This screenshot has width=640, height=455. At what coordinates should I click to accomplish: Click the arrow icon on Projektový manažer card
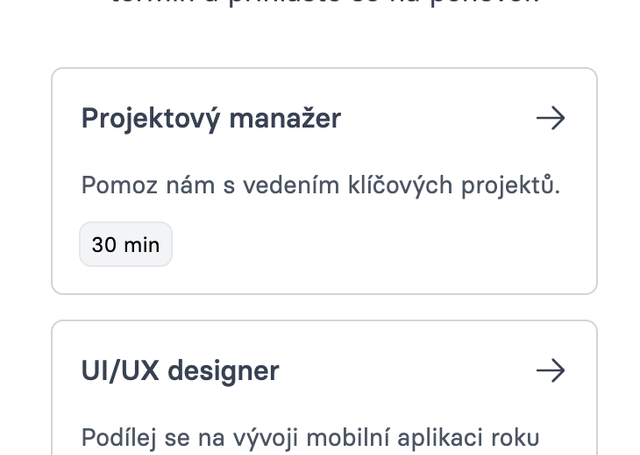pos(550,119)
